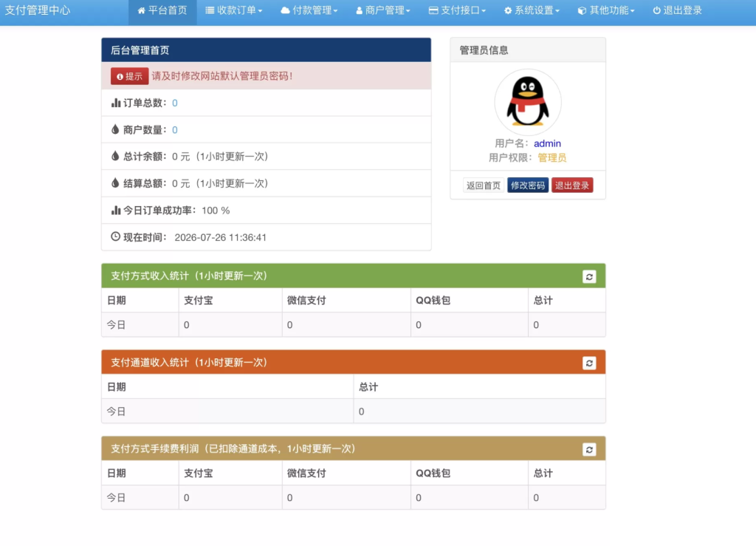Click the droplet icon next to 总计余额
756x546 pixels.
click(x=115, y=156)
